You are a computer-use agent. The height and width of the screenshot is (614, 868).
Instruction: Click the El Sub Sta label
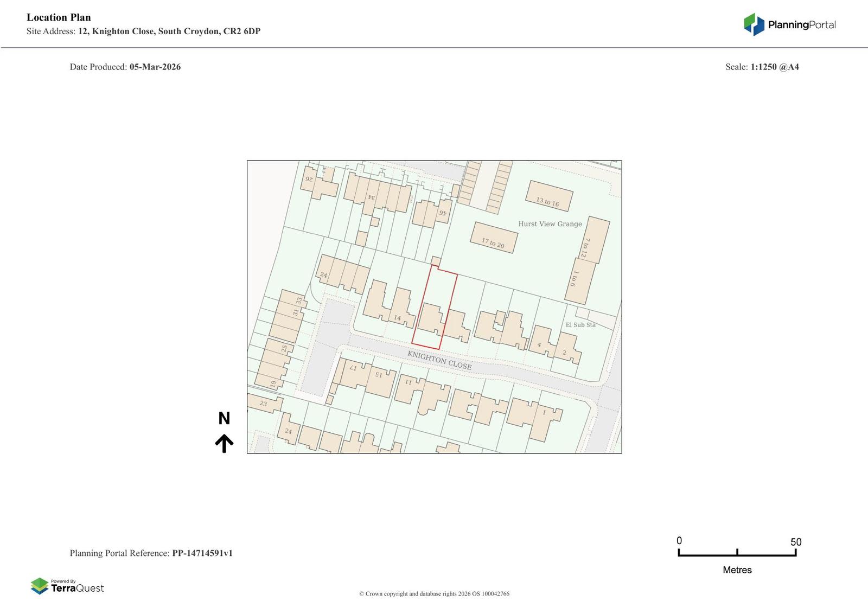(580, 324)
